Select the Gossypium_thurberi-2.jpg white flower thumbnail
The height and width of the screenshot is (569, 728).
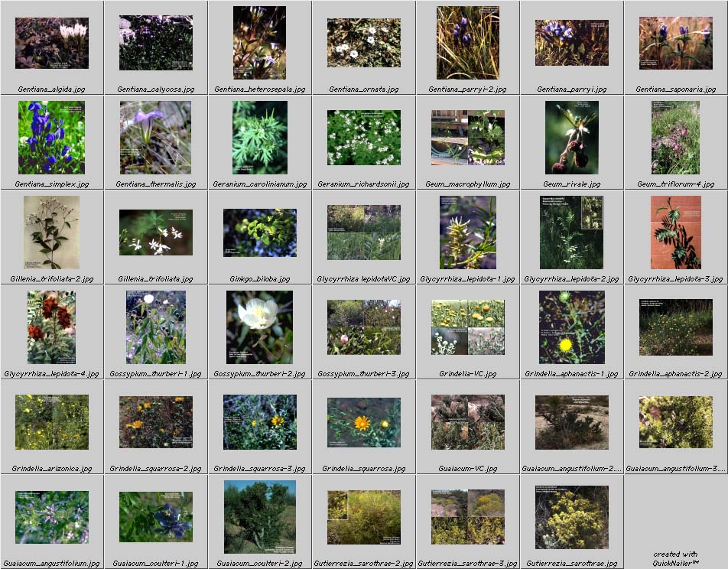[x=260, y=327]
